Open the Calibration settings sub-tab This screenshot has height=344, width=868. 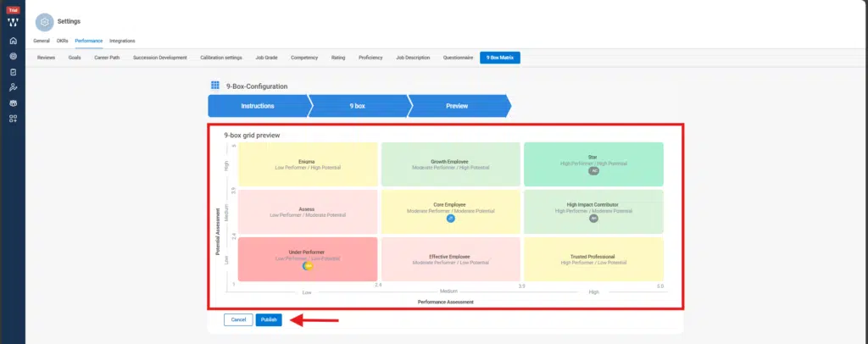click(221, 58)
